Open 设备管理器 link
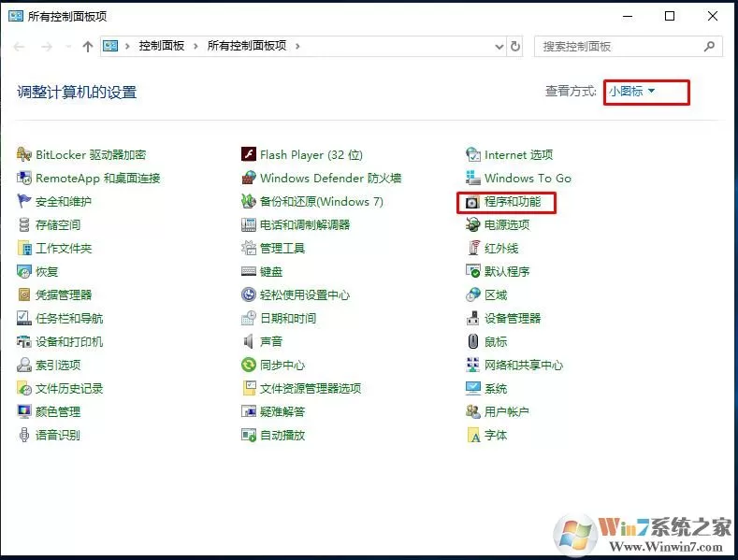 513,318
